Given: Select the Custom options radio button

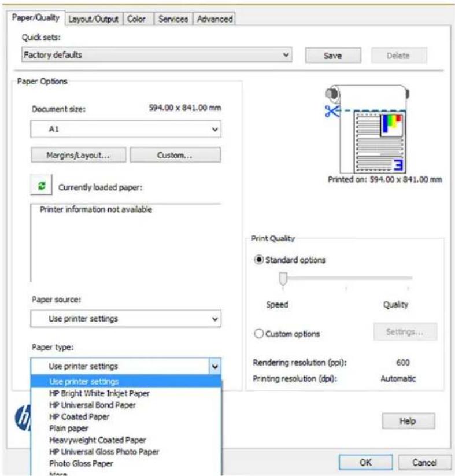Looking at the screenshot, I should click(x=258, y=333).
